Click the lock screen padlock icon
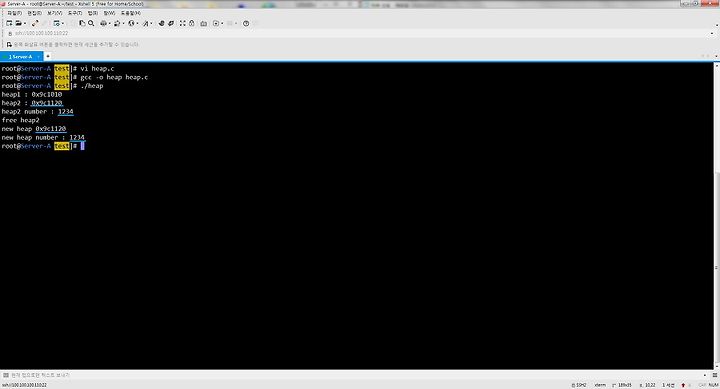The image size is (720, 389). pos(192,23)
